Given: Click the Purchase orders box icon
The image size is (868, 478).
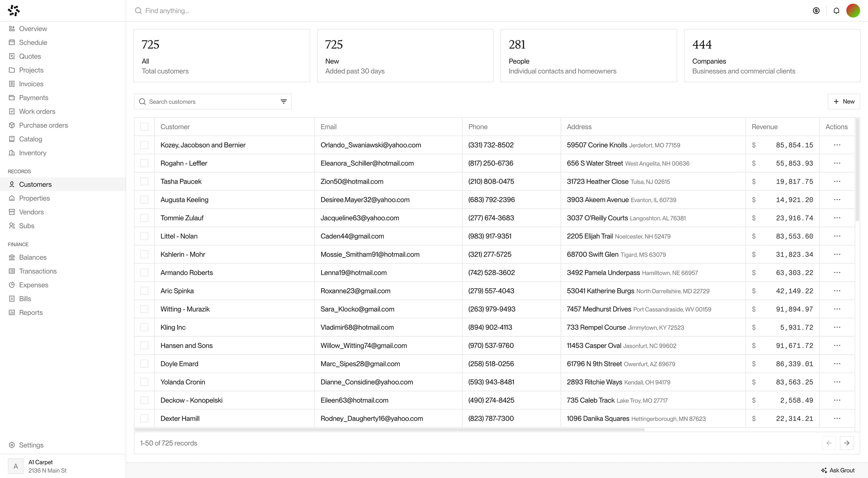Looking at the screenshot, I should [x=12, y=125].
